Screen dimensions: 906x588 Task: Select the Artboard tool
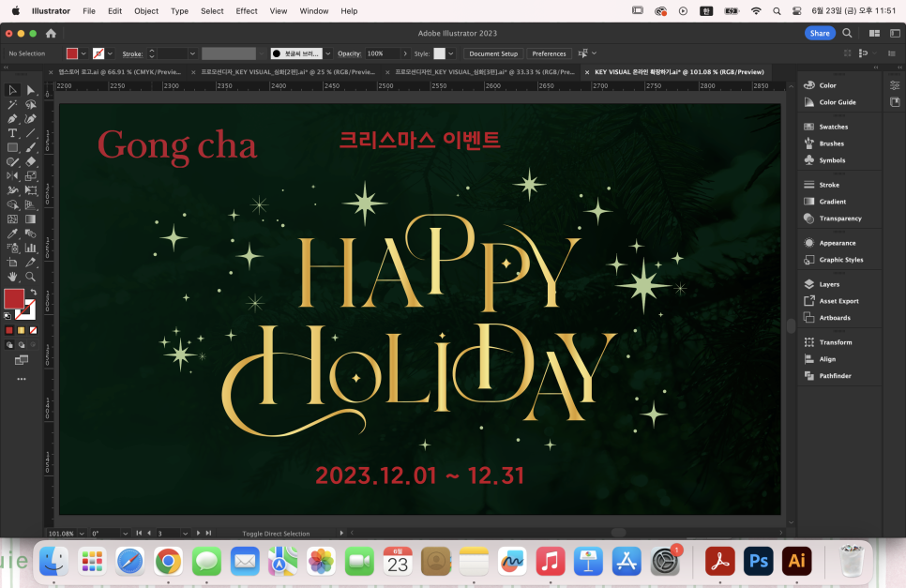point(12,263)
